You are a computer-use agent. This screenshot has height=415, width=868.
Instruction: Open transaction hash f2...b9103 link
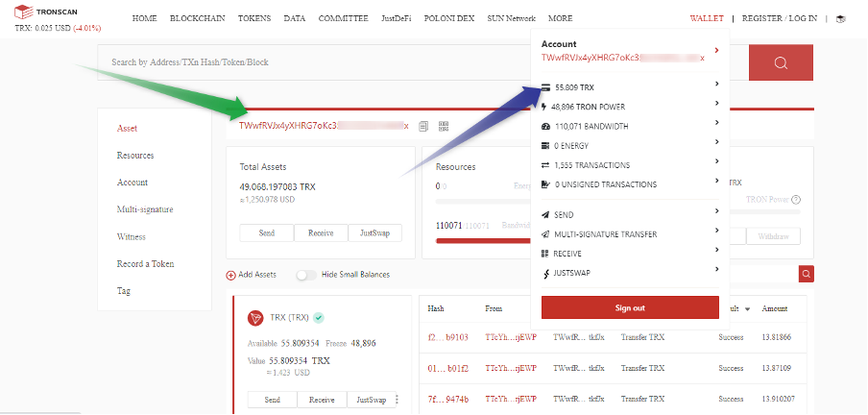(447, 337)
